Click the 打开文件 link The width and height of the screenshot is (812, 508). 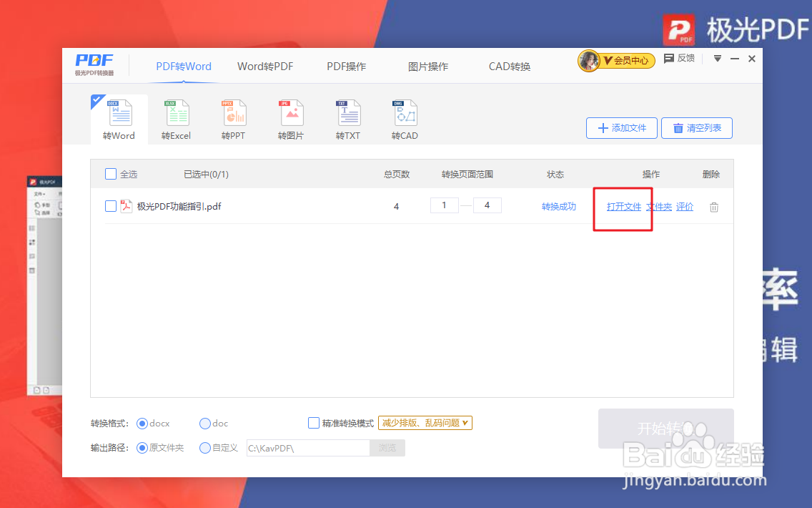624,206
